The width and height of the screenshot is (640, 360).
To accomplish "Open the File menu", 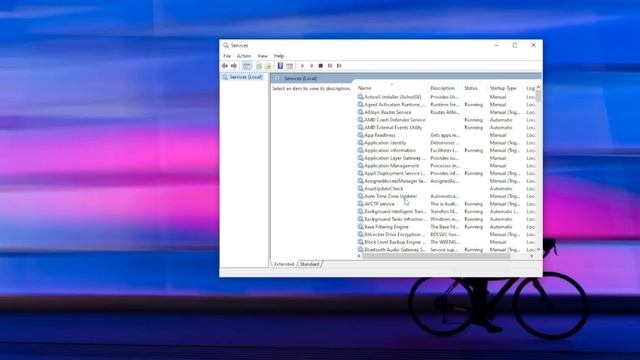I will click(x=227, y=56).
